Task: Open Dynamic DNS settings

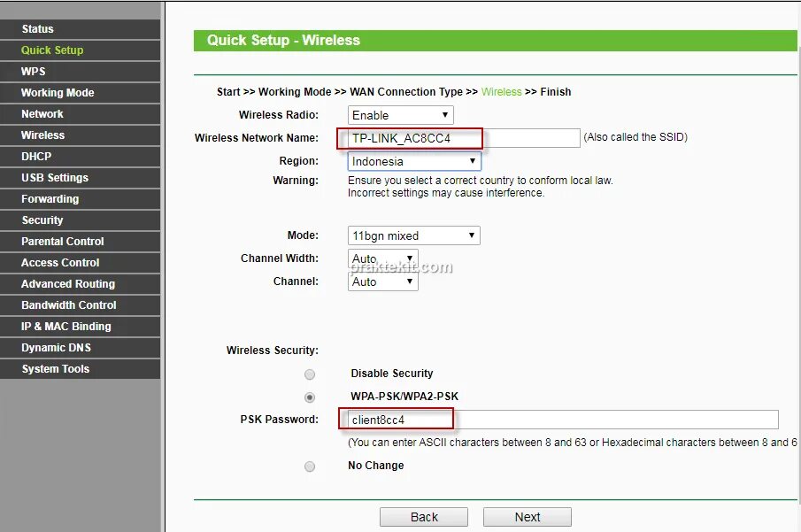Action: [x=80, y=348]
